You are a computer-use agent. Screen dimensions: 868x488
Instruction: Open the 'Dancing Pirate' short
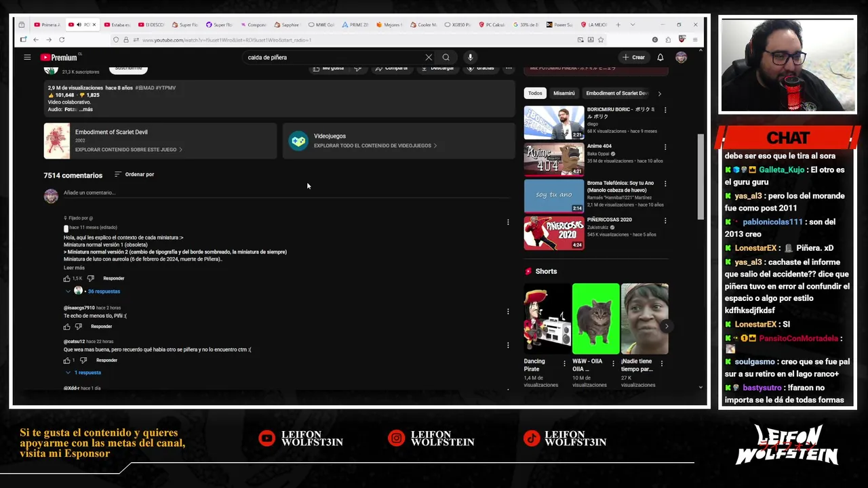547,319
